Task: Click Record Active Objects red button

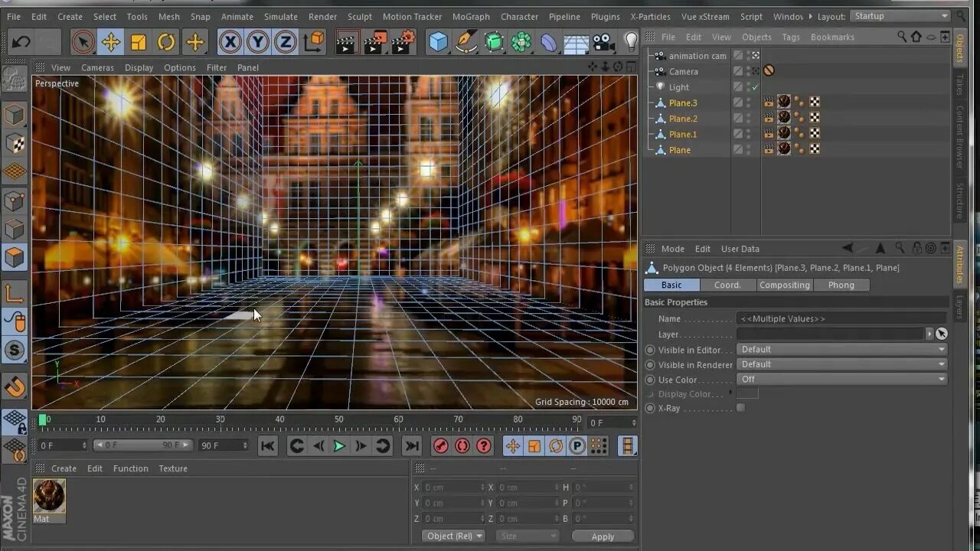Action: point(441,446)
